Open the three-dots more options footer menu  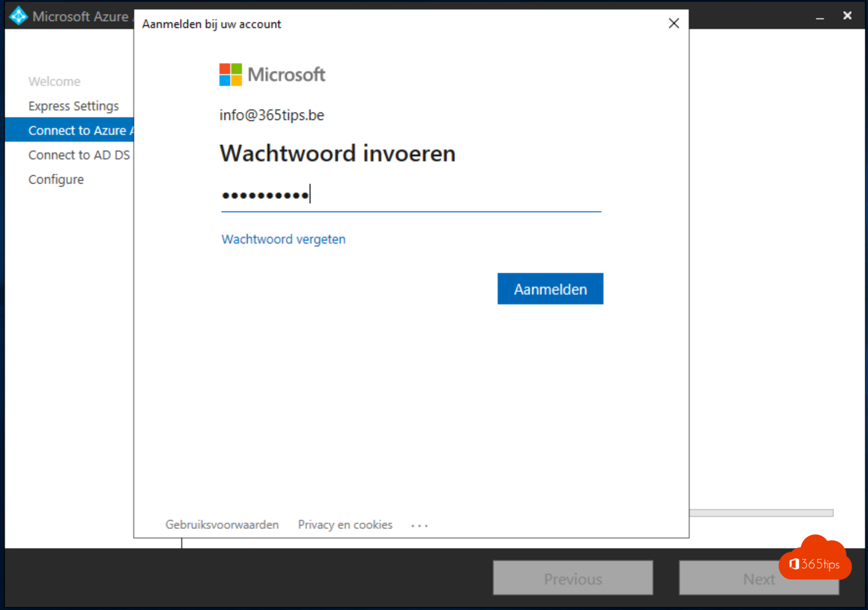[x=419, y=525]
